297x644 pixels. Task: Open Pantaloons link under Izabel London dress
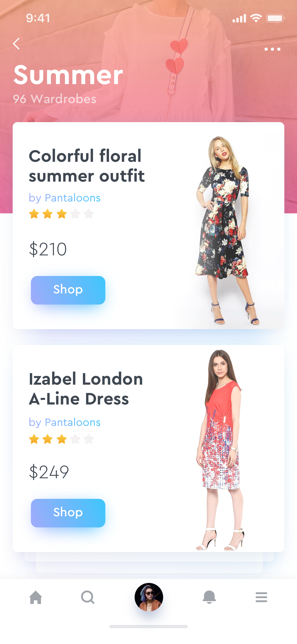[65, 422]
